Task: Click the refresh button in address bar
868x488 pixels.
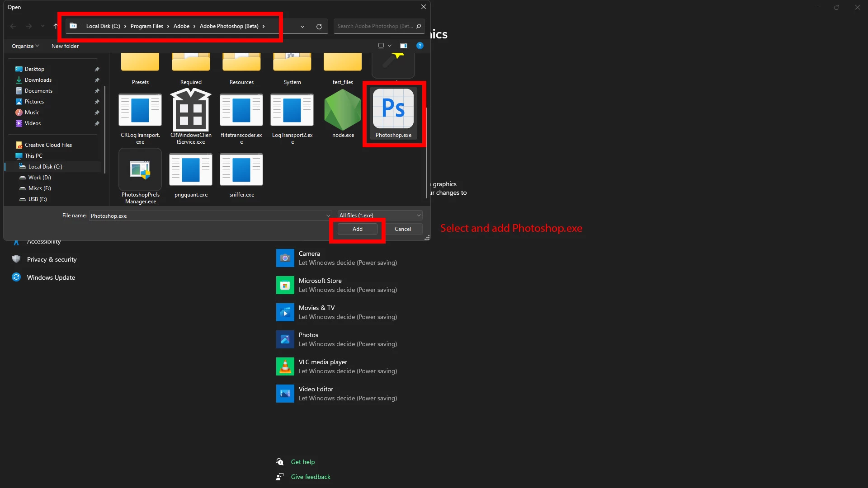Action: (x=319, y=26)
